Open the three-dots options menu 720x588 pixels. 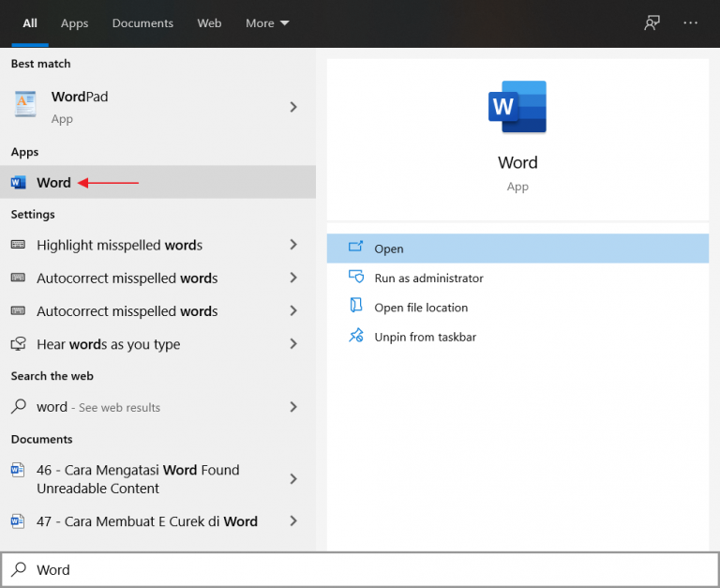pos(690,23)
